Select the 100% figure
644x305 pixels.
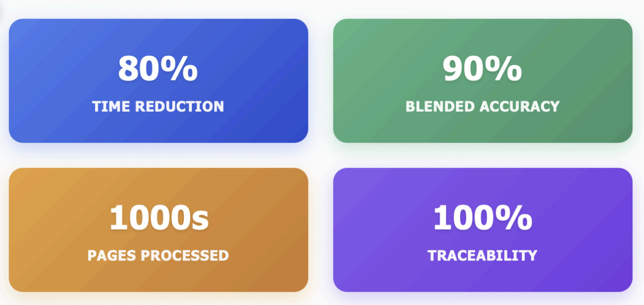pos(482,217)
